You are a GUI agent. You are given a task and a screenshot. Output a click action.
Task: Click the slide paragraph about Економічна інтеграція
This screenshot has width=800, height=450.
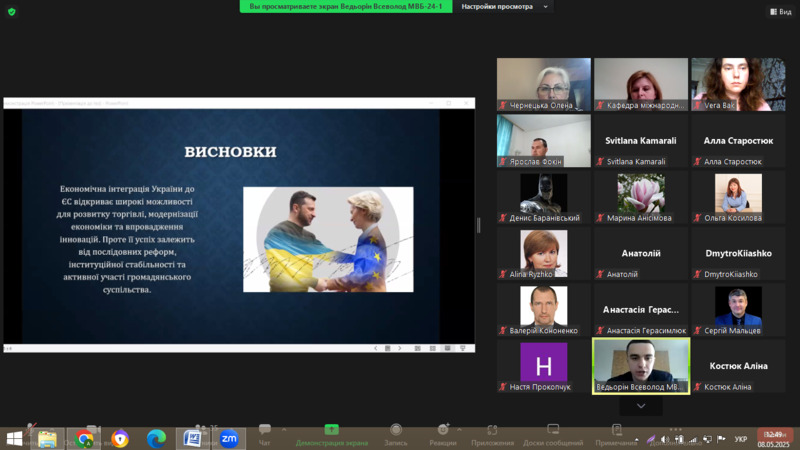point(127,239)
